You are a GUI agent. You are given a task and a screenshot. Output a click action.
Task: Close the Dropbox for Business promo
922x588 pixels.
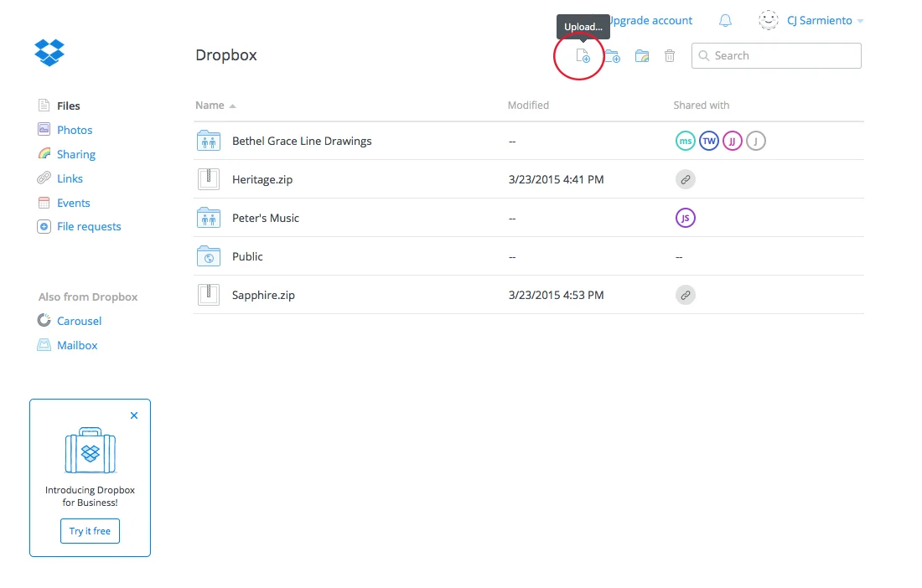tap(134, 416)
